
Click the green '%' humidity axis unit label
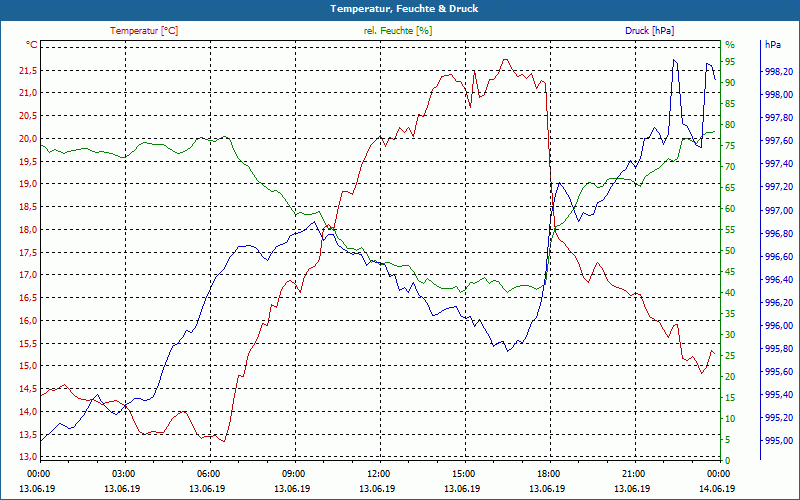click(730, 45)
